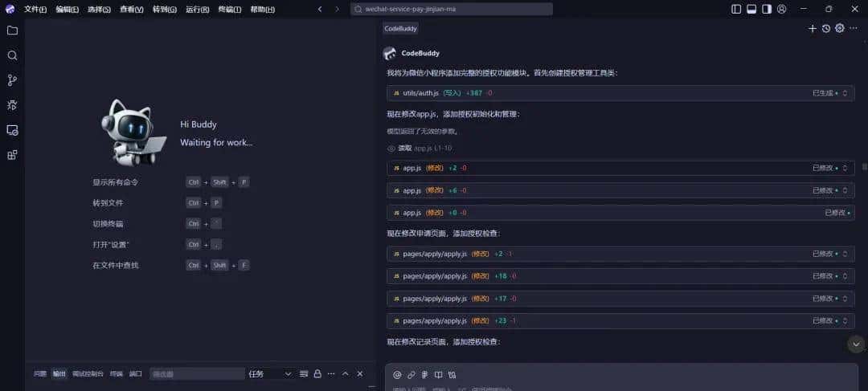The height and width of the screenshot is (391, 868).
Task: Open more actions ellipsis in bottom panel
Action: tap(331, 374)
